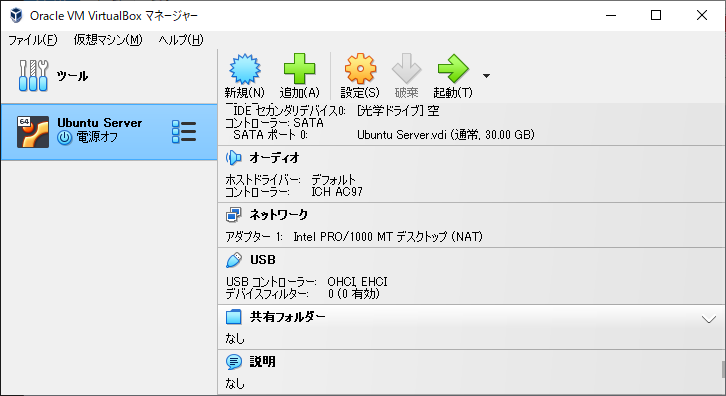Click the 共有フォルダー folder icon
This screenshot has height=396, width=726.
pos(233,317)
